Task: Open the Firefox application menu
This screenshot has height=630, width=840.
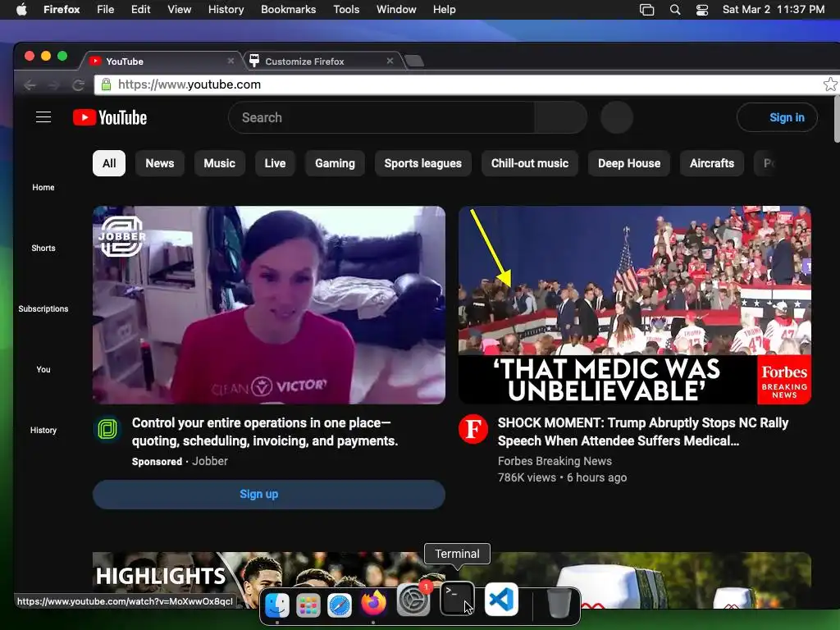Action: 62,10
